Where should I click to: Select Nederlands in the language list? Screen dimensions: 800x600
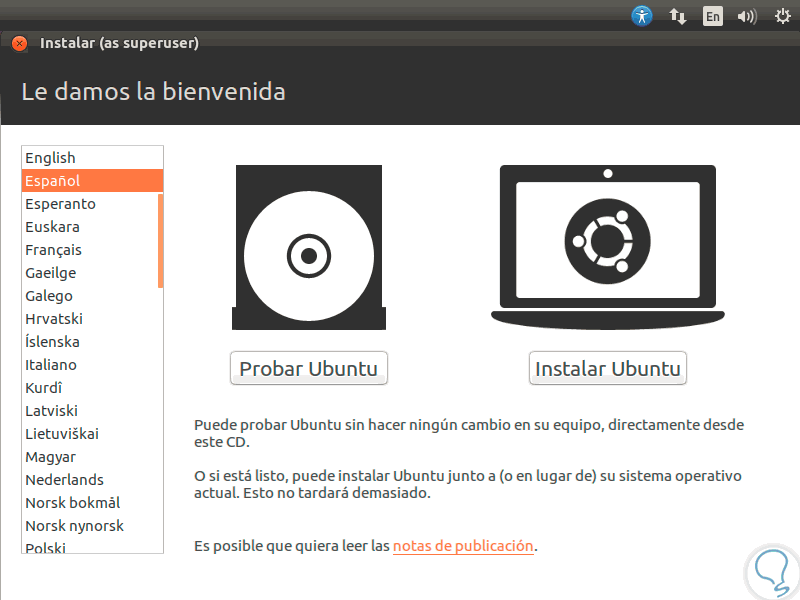92,480
